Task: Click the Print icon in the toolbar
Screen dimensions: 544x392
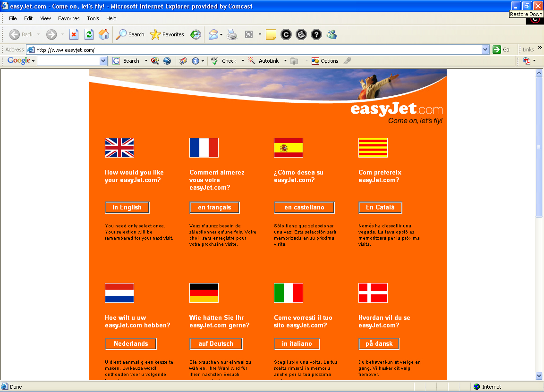Action: (x=231, y=34)
